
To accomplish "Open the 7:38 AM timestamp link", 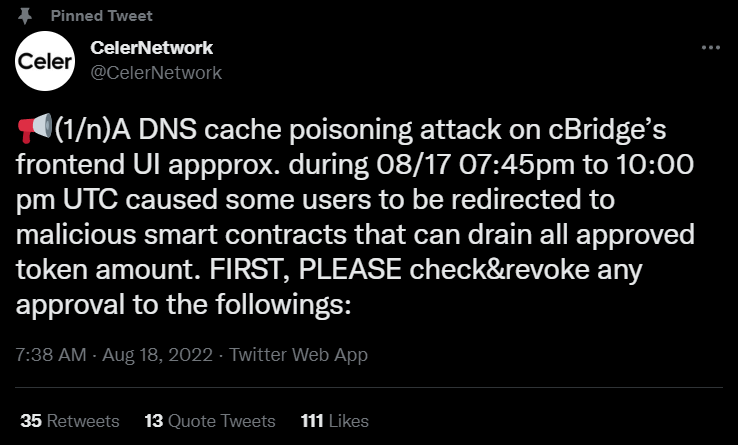I will click(51, 355).
